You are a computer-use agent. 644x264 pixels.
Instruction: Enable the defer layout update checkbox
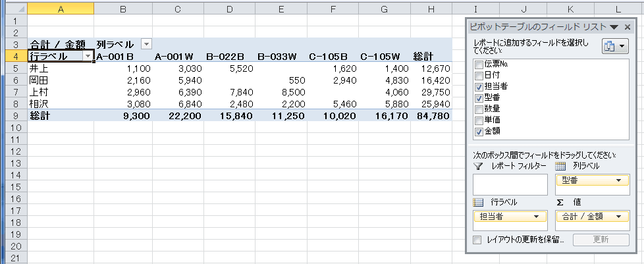click(x=477, y=240)
